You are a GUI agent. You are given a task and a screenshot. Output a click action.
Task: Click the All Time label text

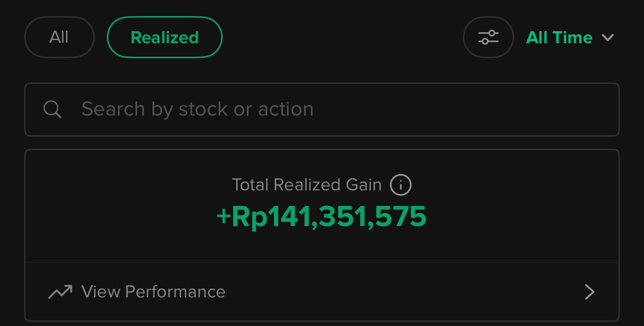pos(559,38)
